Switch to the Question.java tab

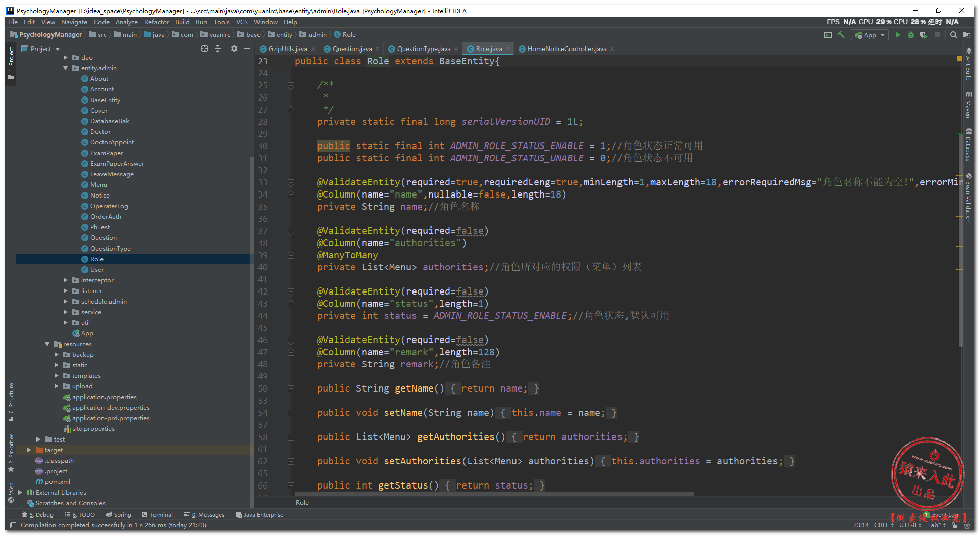351,48
